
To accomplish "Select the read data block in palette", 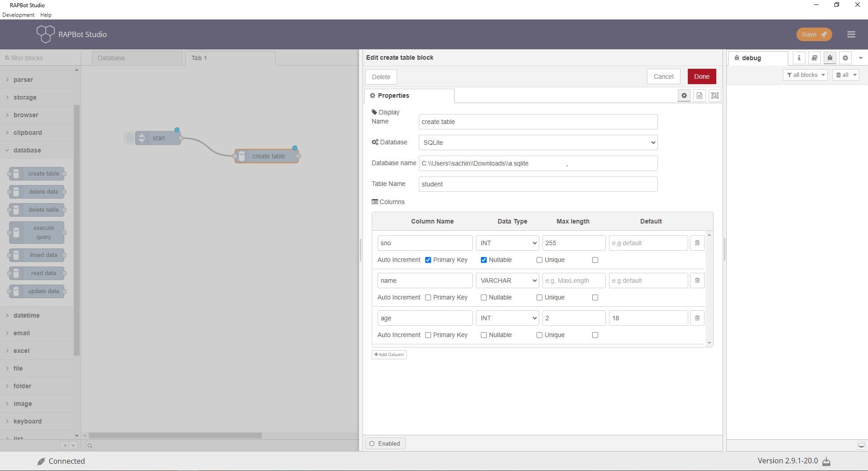I will click(37, 273).
